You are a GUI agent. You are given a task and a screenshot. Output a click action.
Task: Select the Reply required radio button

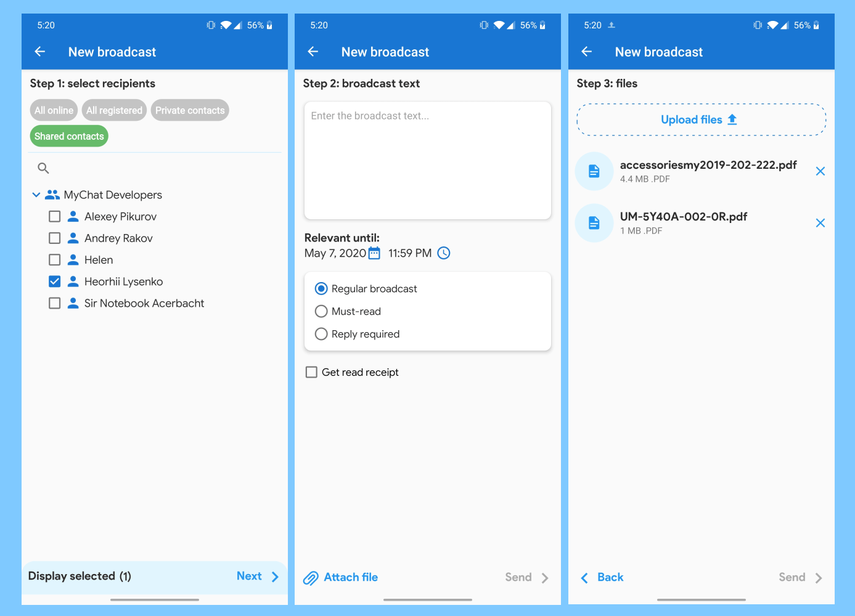click(x=321, y=334)
